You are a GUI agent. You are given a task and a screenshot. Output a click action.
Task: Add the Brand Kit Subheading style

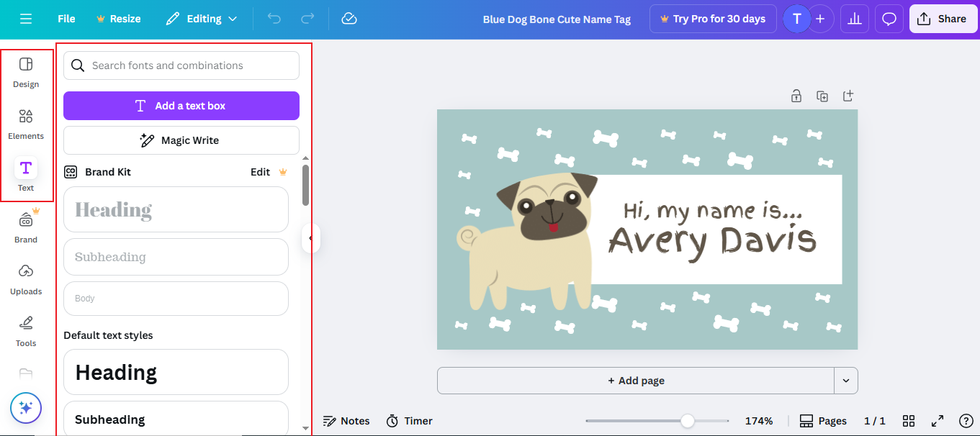click(176, 257)
